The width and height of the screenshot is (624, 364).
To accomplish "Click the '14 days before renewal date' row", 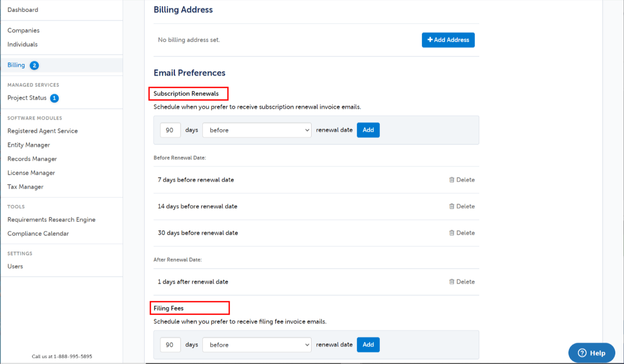I will (316, 206).
